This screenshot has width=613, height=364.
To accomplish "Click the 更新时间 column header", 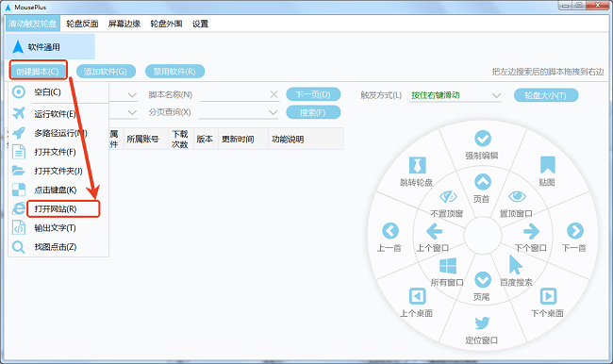I will (x=243, y=139).
